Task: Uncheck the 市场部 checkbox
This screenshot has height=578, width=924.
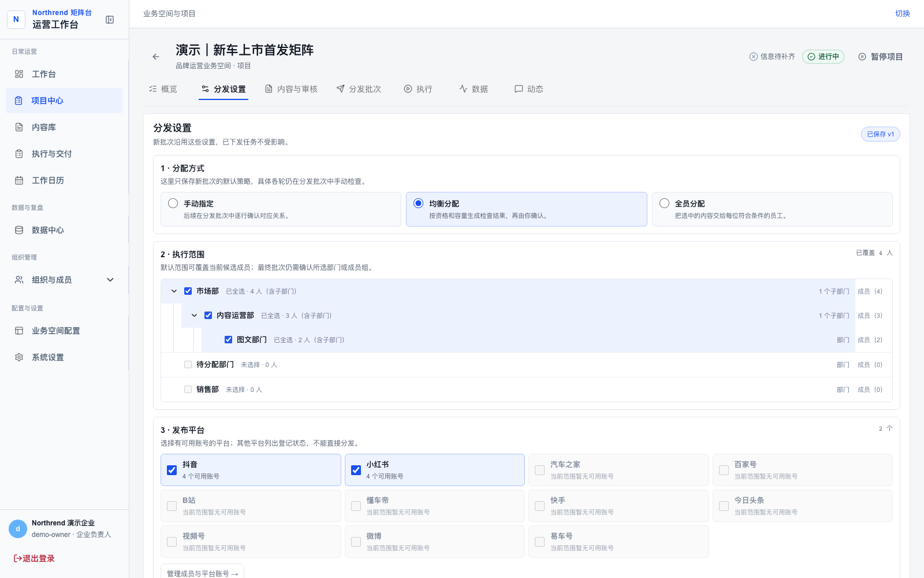Action: click(x=188, y=291)
